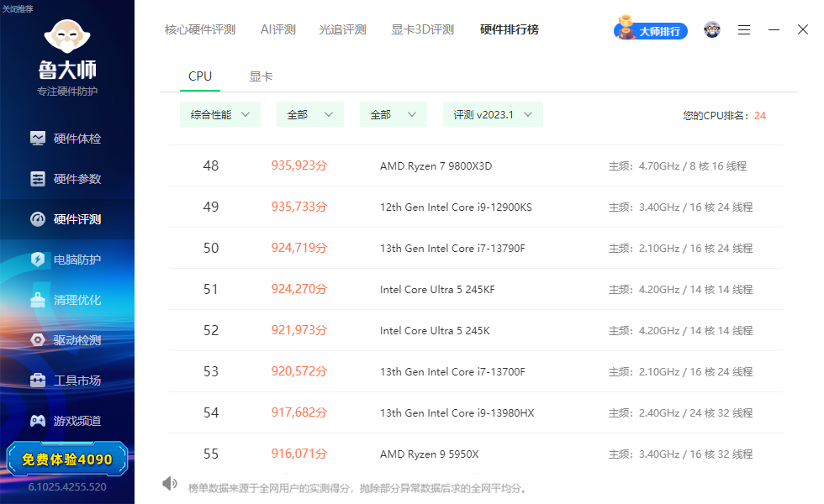This screenshot has height=504, width=824.
Task: Select the AMD Ryzen 7 9800X3D row
Action: [x=476, y=166]
